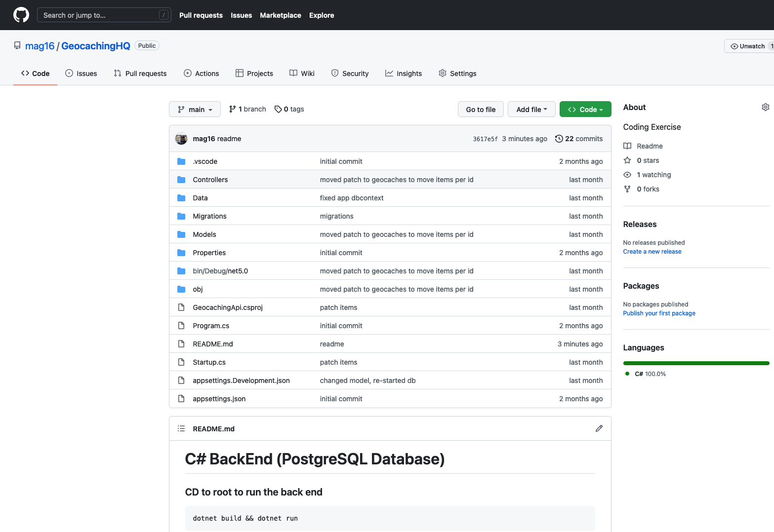Click the mag16 avatar thumbnail

tap(181, 139)
